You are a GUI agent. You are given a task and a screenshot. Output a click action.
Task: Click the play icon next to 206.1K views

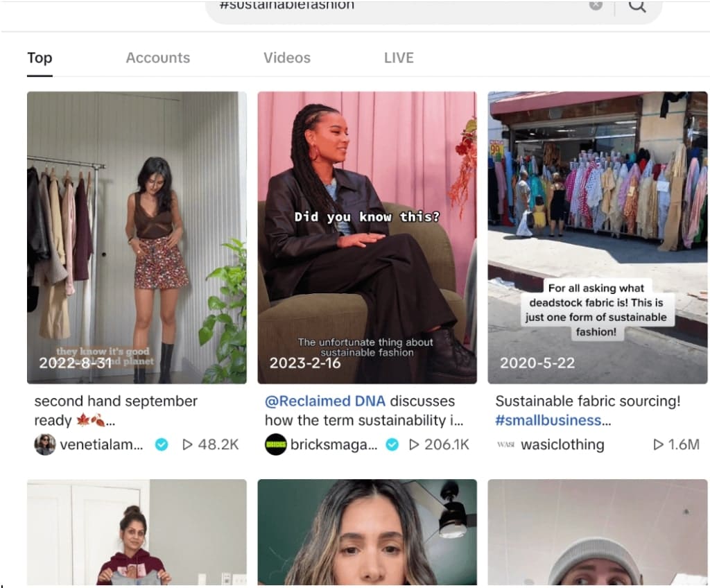(x=414, y=444)
